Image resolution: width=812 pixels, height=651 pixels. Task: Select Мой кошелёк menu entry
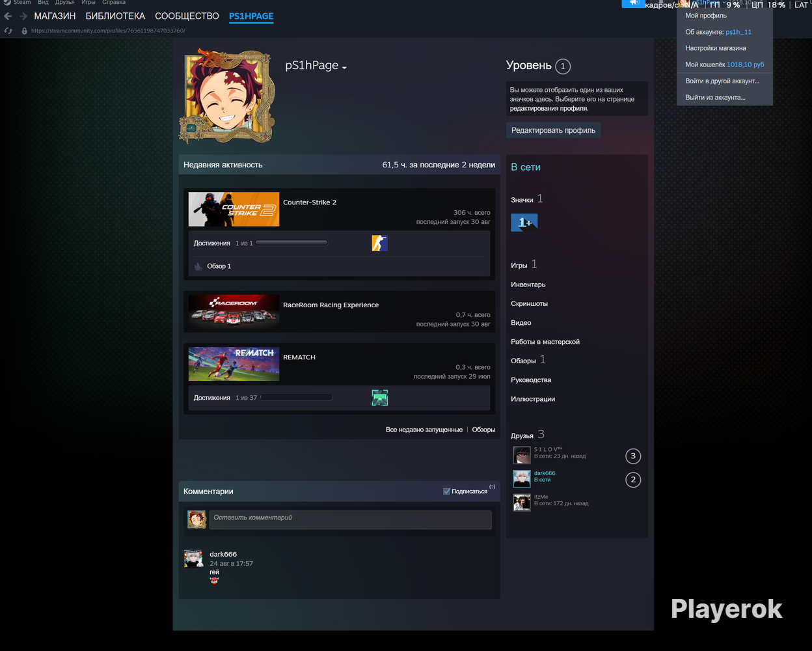point(725,64)
